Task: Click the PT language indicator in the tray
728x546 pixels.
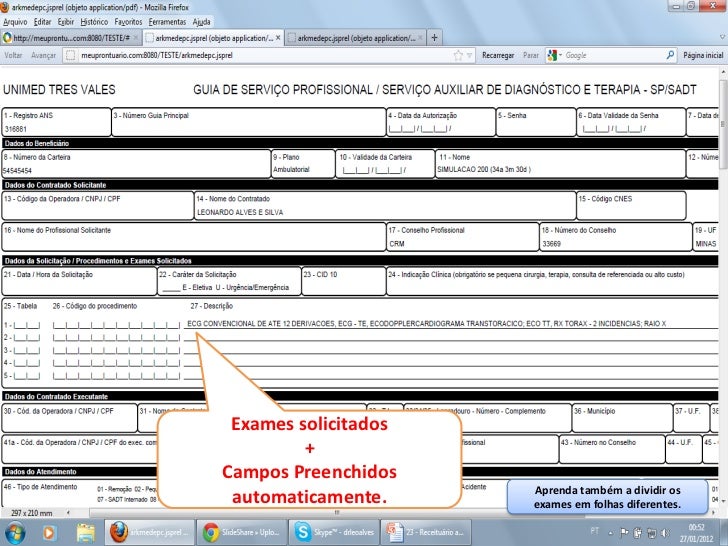Action: tap(594, 530)
